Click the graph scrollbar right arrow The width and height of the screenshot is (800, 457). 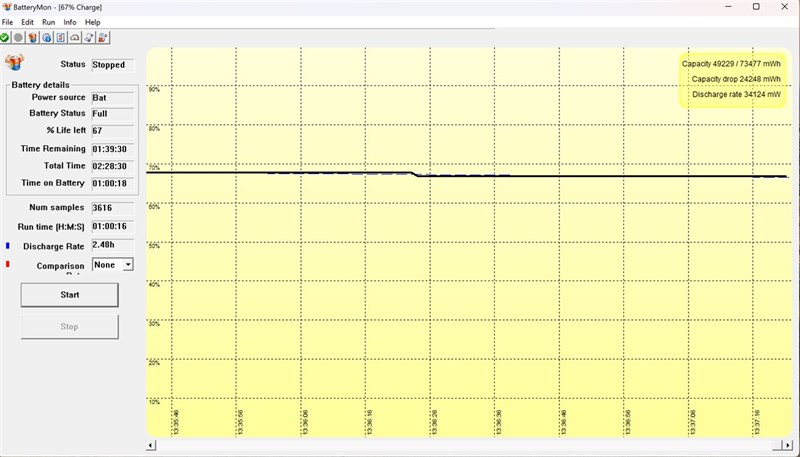[x=789, y=445]
